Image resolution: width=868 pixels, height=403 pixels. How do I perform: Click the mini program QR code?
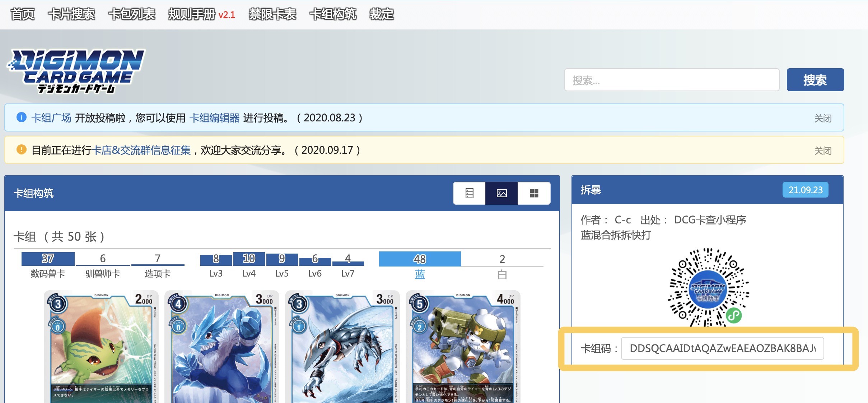(x=708, y=287)
